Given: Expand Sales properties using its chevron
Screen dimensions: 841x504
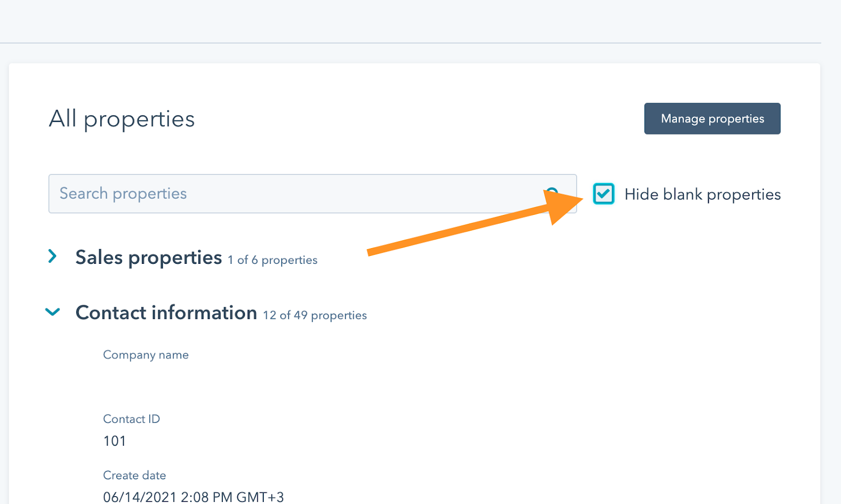Looking at the screenshot, I should [52, 256].
